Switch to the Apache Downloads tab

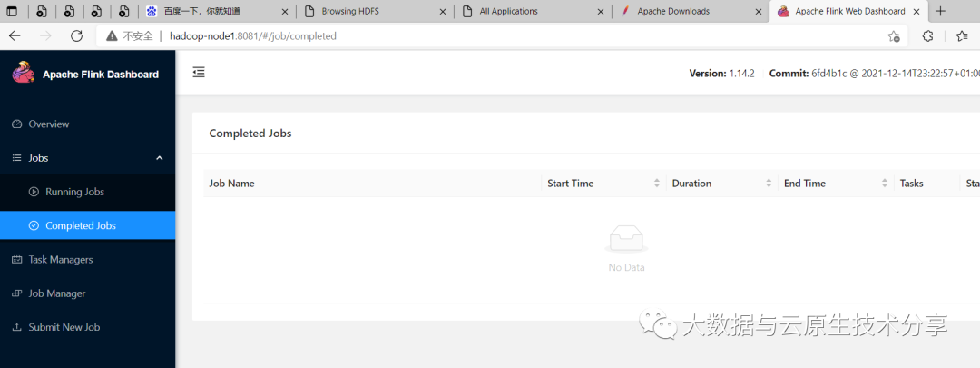click(x=690, y=11)
